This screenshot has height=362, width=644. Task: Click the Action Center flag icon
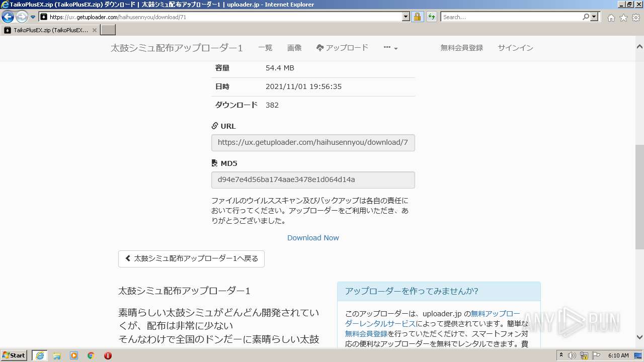(x=596, y=355)
